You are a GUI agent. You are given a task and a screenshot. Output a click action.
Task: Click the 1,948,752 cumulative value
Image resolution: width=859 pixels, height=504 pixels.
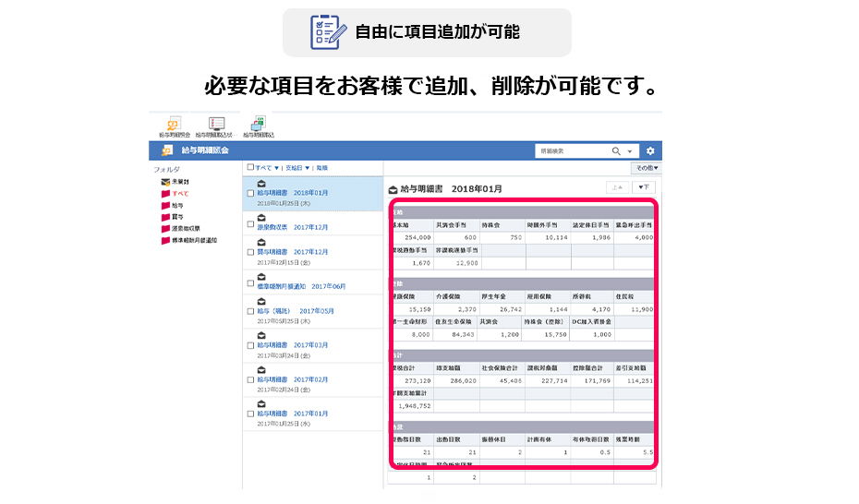(414, 406)
